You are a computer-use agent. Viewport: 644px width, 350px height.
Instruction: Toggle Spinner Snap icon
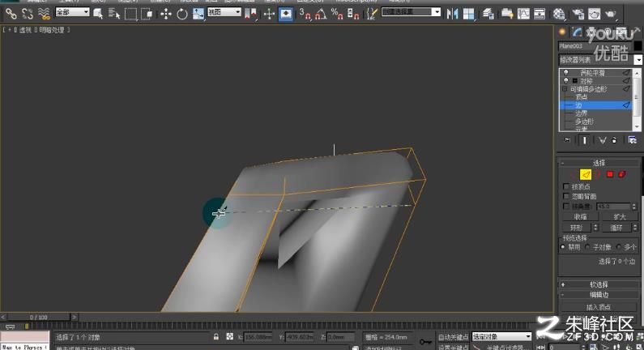coord(353,14)
